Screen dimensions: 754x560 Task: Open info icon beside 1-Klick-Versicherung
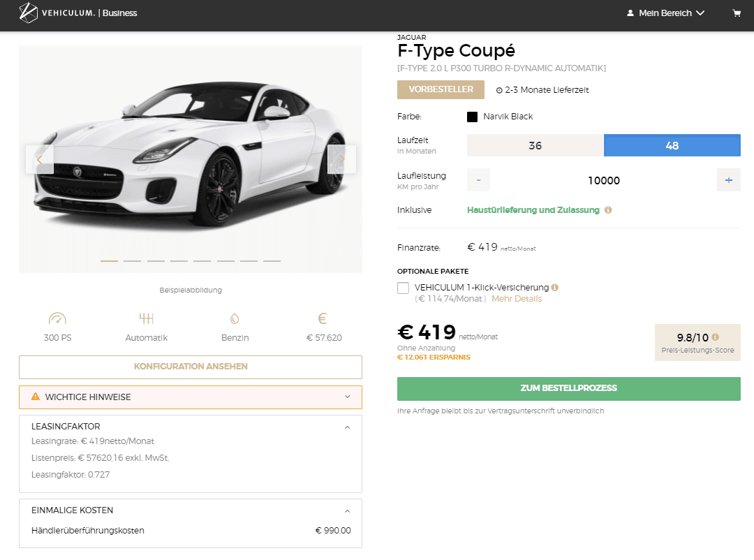click(x=555, y=288)
